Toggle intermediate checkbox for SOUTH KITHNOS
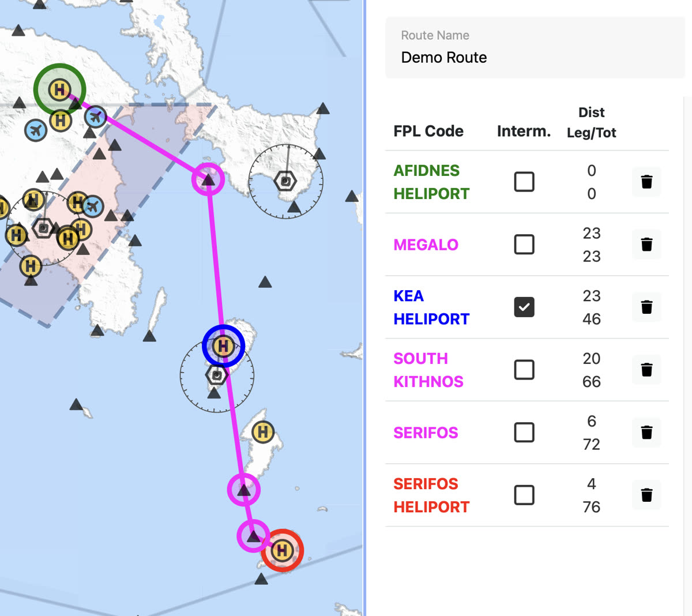The width and height of the screenshot is (692, 616). click(524, 370)
